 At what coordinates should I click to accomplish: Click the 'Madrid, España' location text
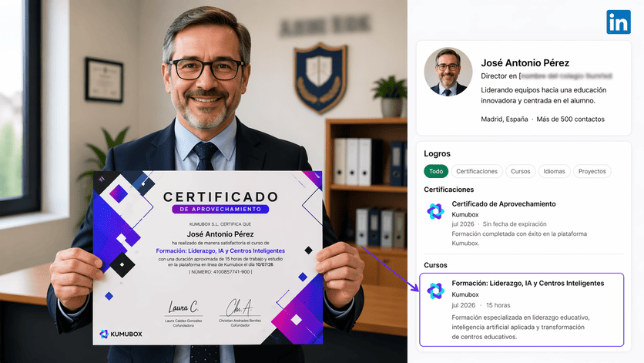pos(505,119)
